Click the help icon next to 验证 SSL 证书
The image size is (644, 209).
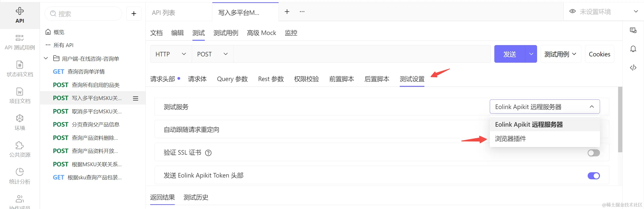[x=208, y=153]
